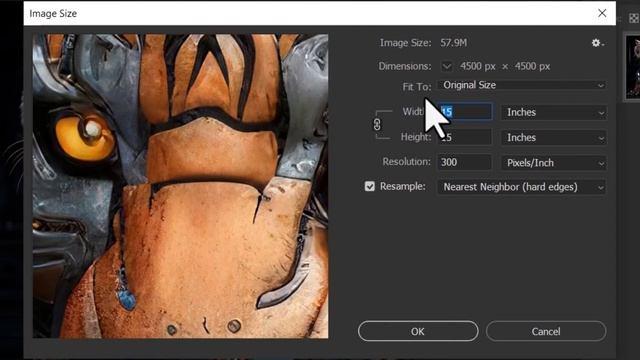Click the Height input field

(465, 137)
